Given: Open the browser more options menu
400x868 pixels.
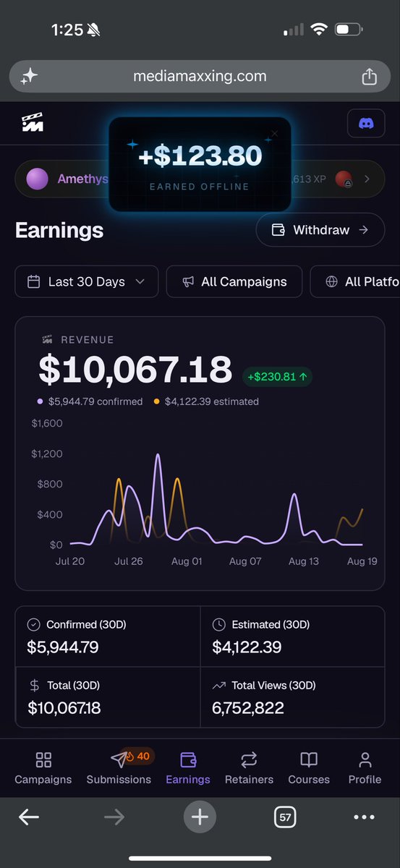Looking at the screenshot, I should [x=364, y=817].
